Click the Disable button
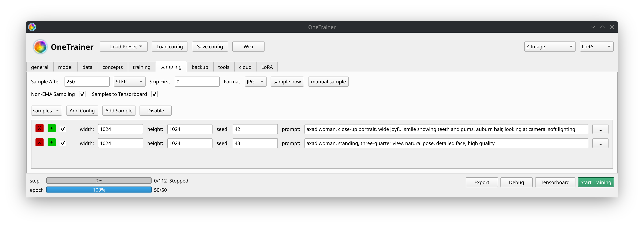Viewport: 644px width, 228px height. point(155,111)
